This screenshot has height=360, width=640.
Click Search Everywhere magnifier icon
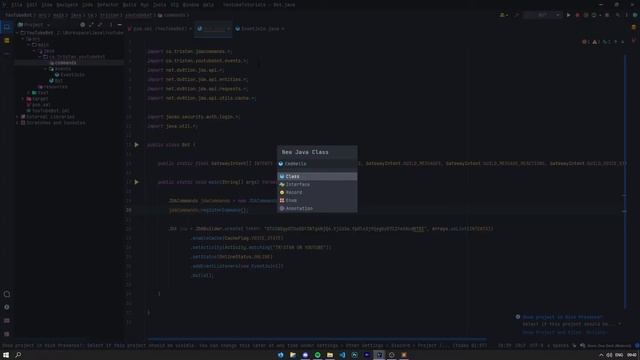point(618,15)
